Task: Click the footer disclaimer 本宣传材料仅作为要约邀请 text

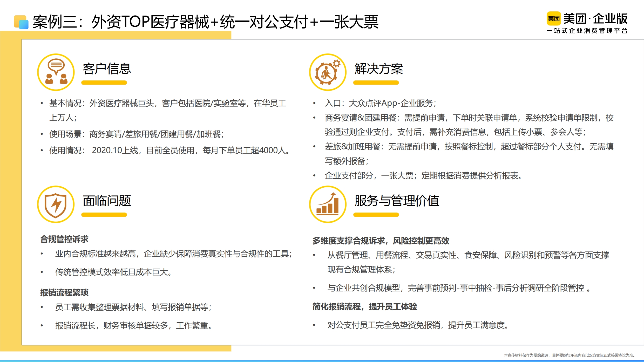Action: point(570,355)
